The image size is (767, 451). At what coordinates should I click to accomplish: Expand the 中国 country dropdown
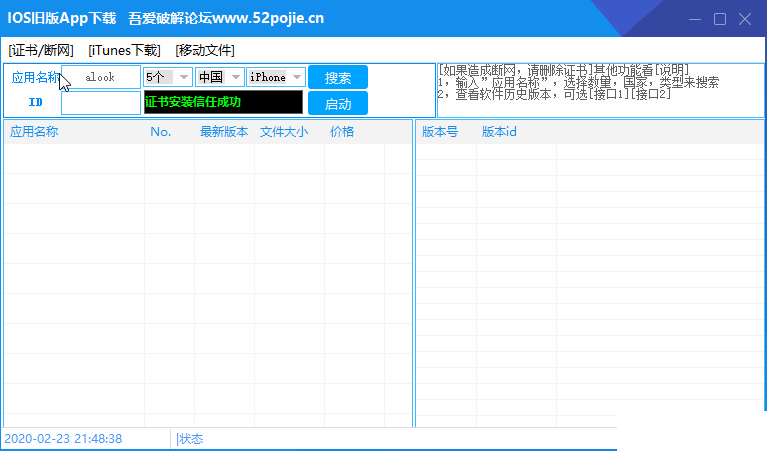coord(220,77)
